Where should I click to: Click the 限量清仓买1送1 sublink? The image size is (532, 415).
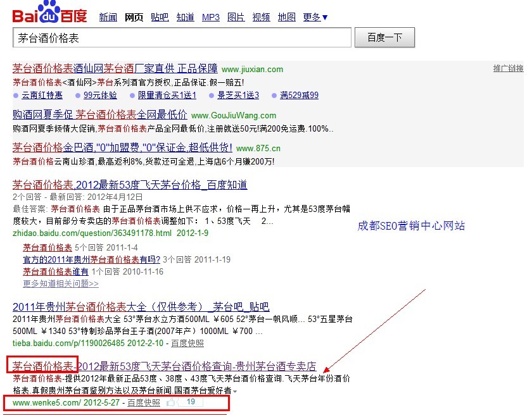pos(167,95)
